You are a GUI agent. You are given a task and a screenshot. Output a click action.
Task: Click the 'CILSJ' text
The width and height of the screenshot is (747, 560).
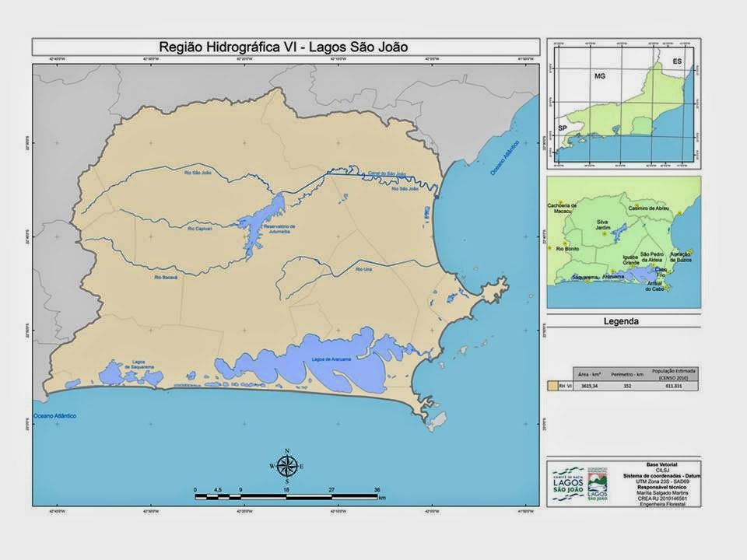661,470
